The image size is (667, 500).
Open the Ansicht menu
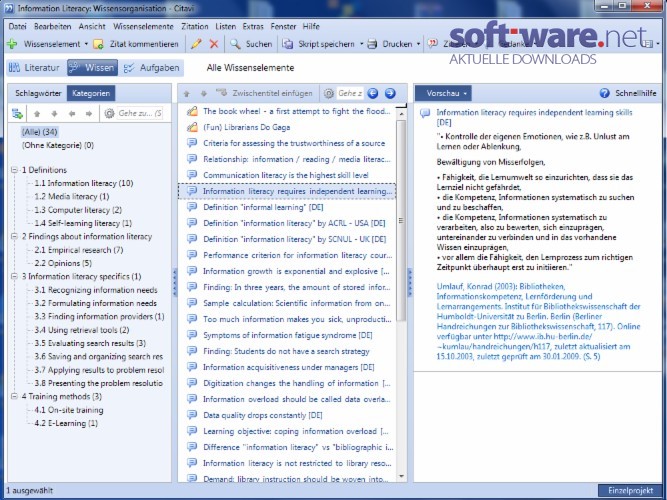(92, 26)
